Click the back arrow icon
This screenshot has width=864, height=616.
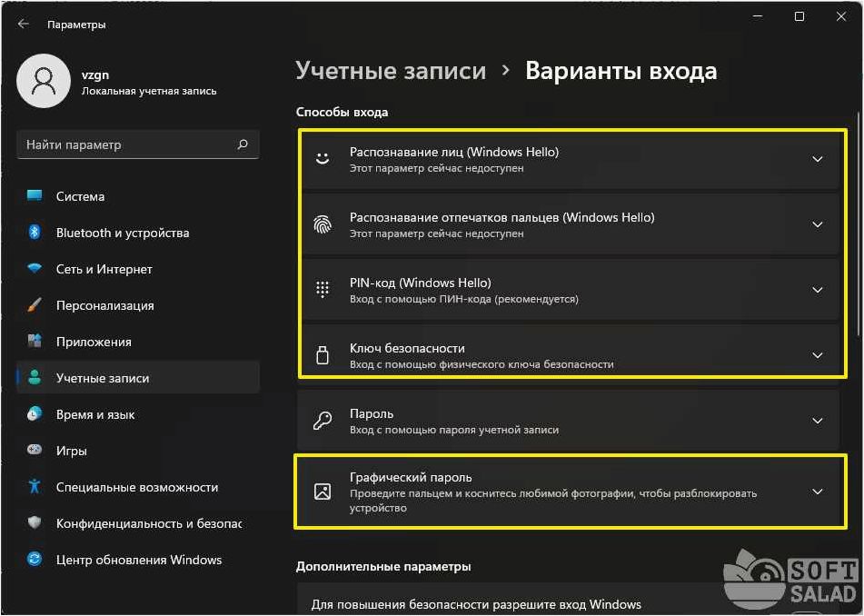23,24
